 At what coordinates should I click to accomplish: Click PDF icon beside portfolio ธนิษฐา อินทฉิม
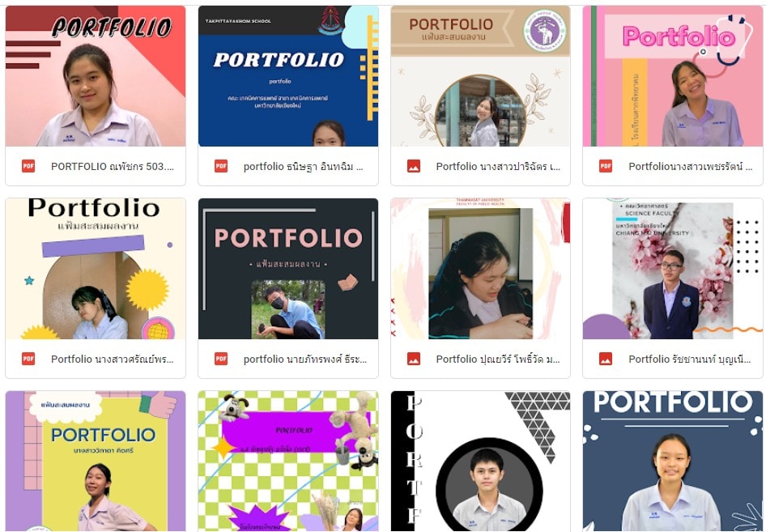(221, 166)
